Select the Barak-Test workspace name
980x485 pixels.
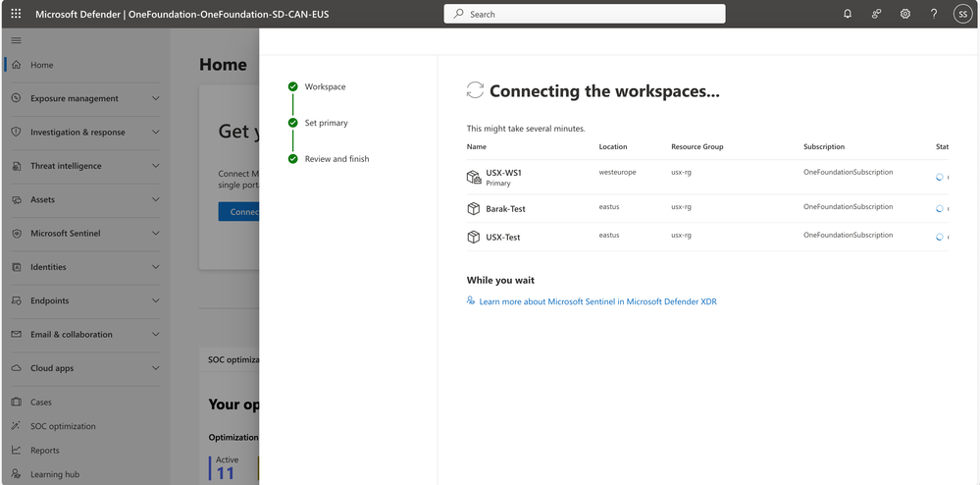click(x=505, y=209)
